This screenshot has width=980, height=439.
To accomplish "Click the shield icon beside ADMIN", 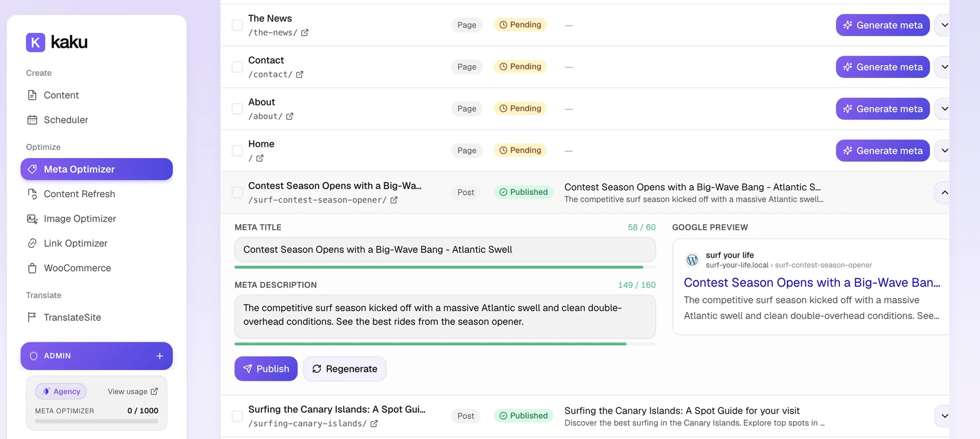I will [34, 356].
